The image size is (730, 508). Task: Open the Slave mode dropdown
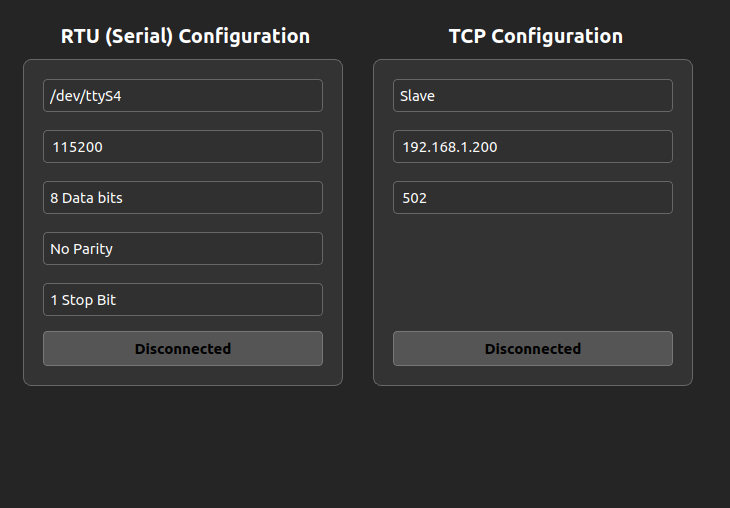coord(532,96)
